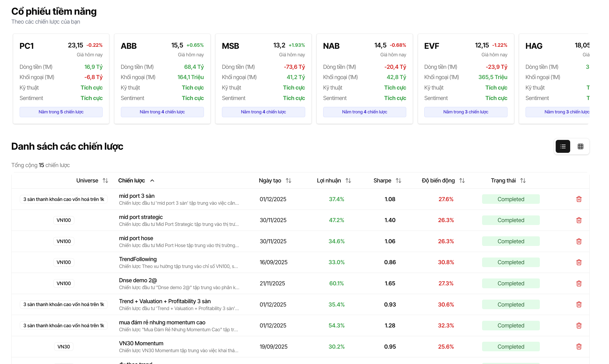
Task: Sort strategies by Sharpe ratio
Action: pos(398,180)
